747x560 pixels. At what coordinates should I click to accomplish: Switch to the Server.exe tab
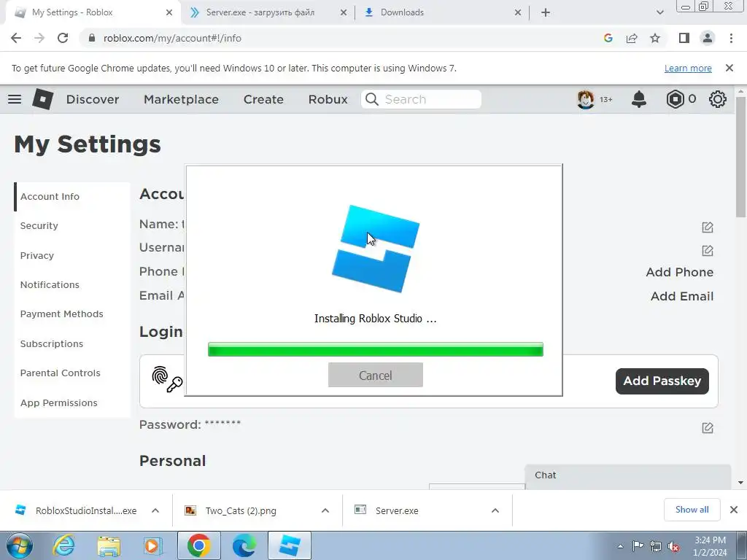(x=268, y=12)
